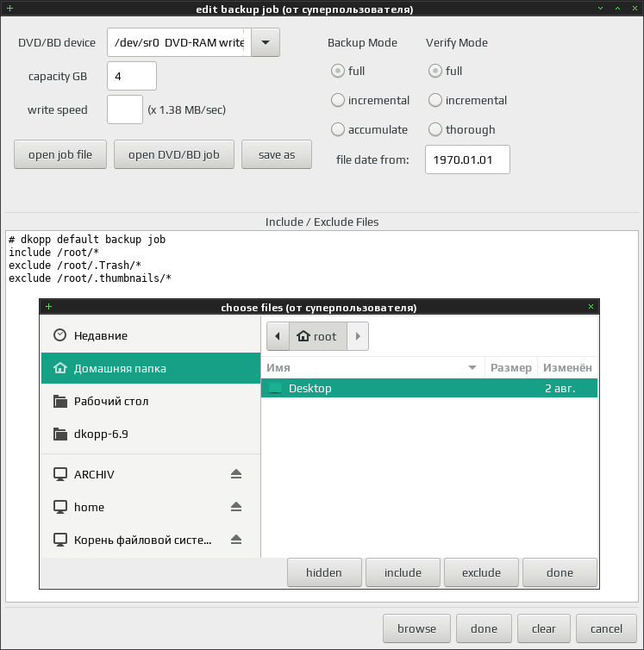Click the write speed input field
Image resolution: width=644 pixels, height=650 pixels.
point(125,109)
